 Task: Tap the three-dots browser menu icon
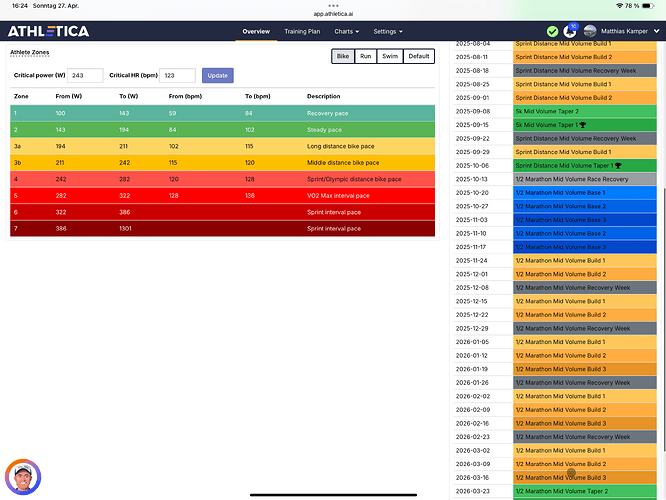pos(332,5)
